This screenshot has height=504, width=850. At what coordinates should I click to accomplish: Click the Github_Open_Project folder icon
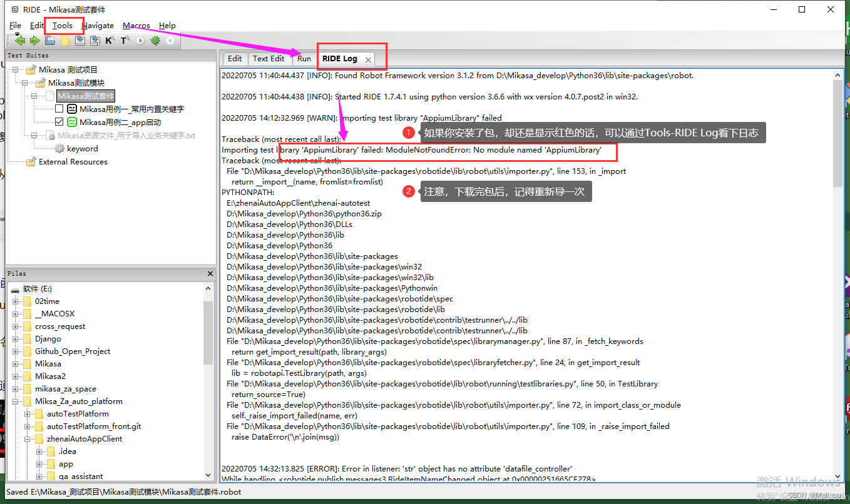coord(27,351)
